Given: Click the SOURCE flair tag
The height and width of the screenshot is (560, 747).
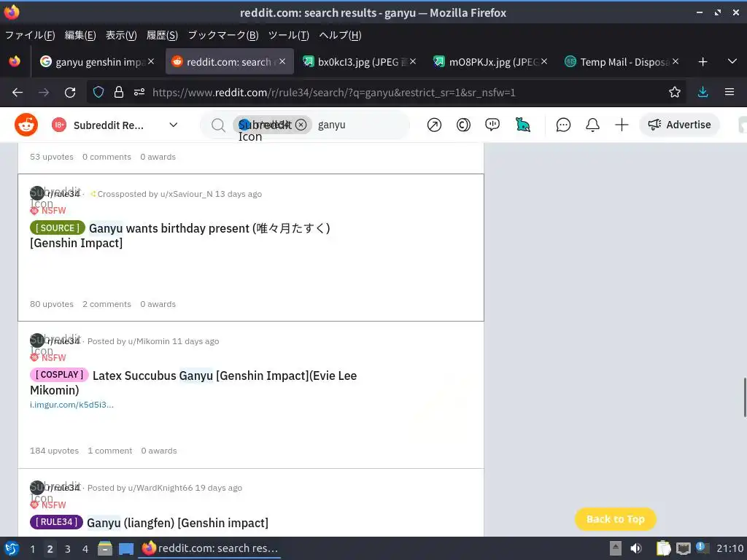Looking at the screenshot, I should pos(57,227).
